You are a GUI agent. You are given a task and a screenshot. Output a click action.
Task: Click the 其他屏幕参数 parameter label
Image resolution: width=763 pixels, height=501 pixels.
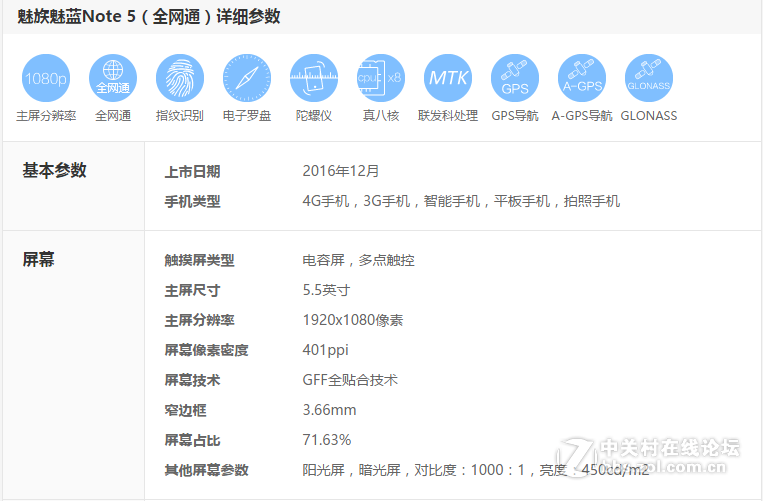coord(206,470)
